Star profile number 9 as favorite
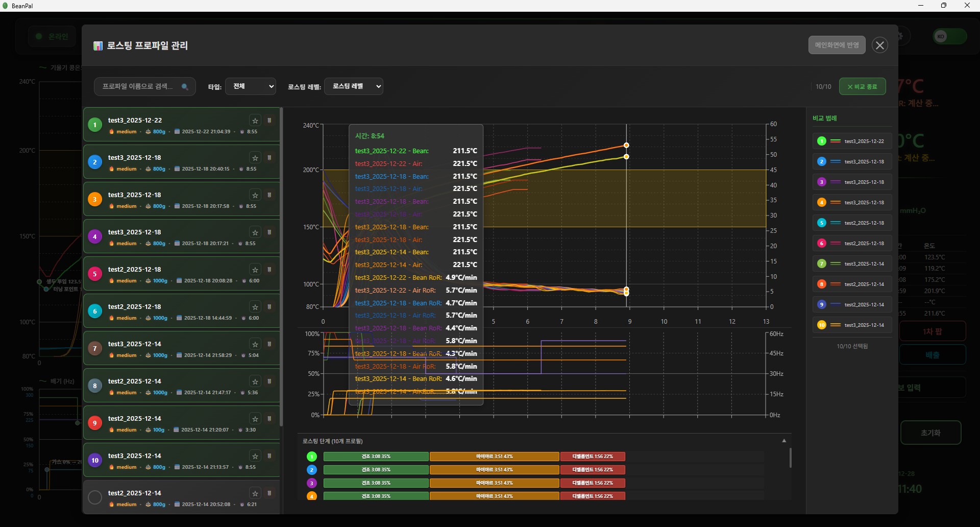 click(x=255, y=419)
